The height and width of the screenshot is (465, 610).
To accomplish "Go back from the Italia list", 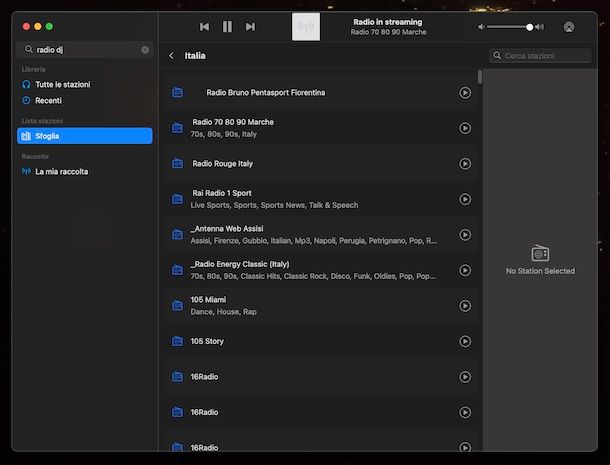I will (x=172, y=56).
